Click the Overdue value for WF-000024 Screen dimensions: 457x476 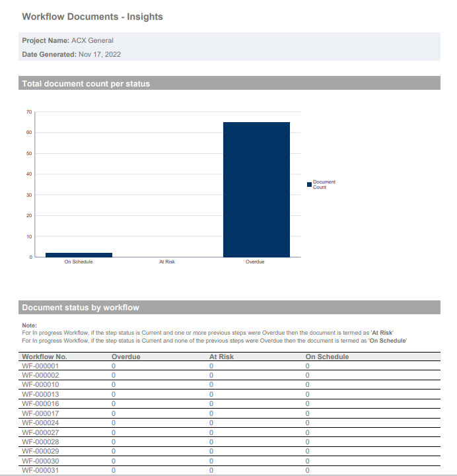coord(114,423)
